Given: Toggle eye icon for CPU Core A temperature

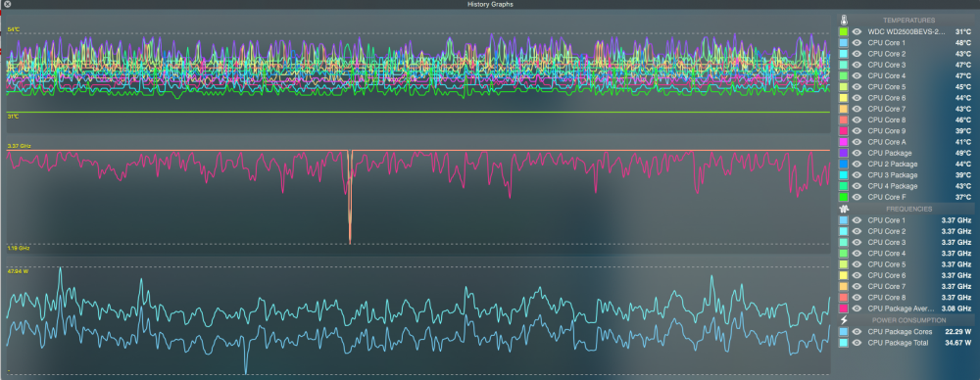Looking at the screenshot, I should tap(857, 142).
